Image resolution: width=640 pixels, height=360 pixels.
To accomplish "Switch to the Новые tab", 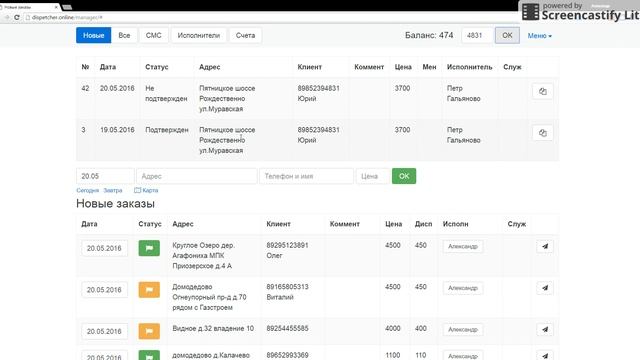I will click(93, 36).
